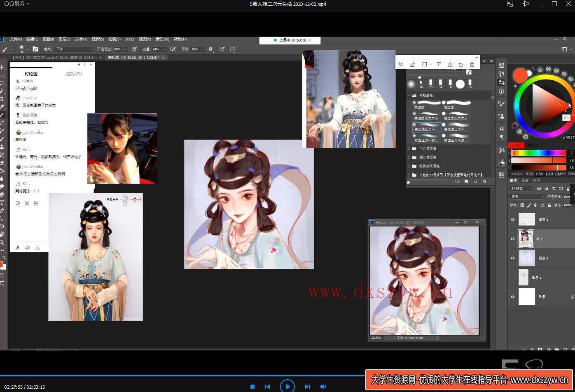Switch to the 通道 tab in layers panel
The height and width of the screenshot is (392, 575).
click(x=525, y=181)
